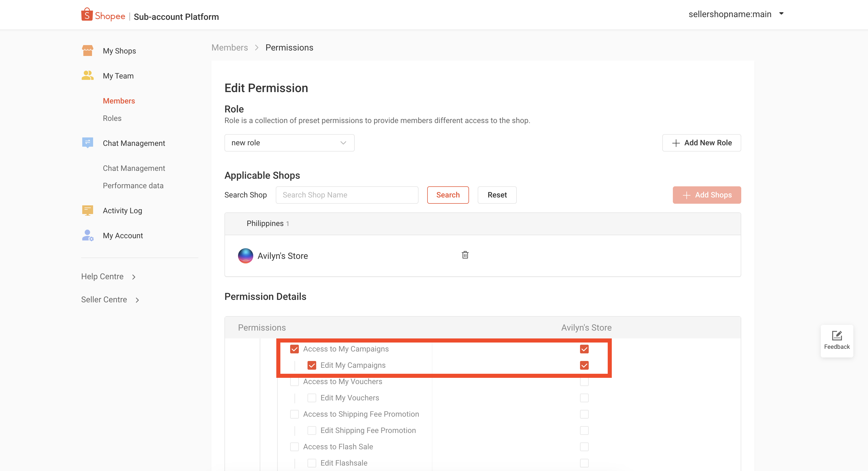
Task: Expand the Help Centre chevron
Action: point(134,277)
